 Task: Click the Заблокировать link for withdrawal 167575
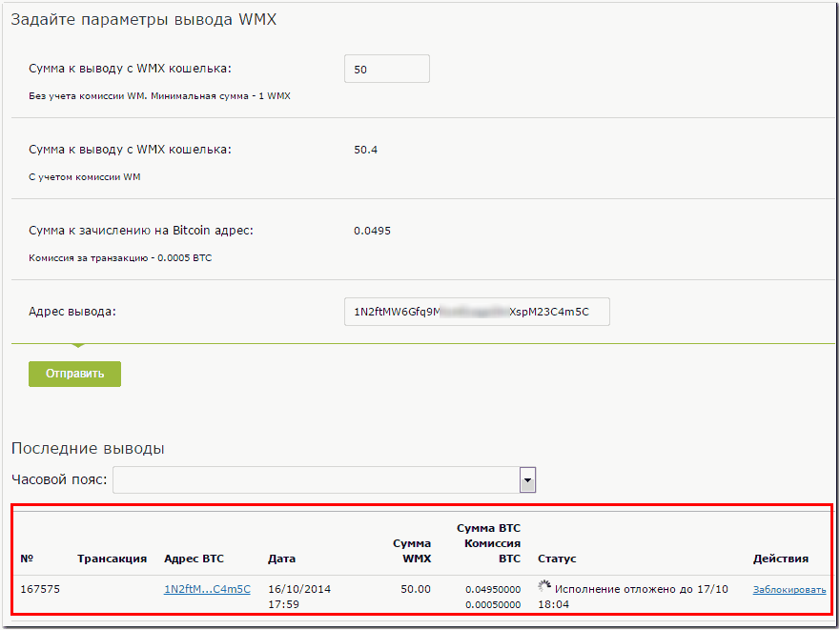coord(789,590)
